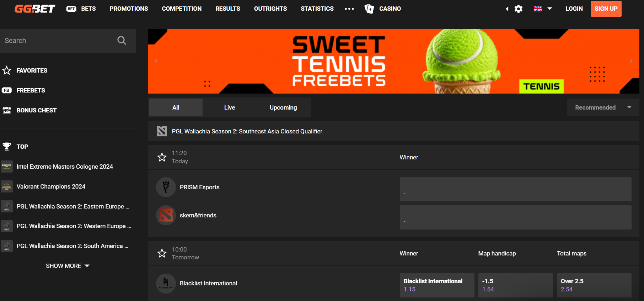Collapse the panel with the left arrow by the gear
This screenshot has height=301, width=644.
507,9
